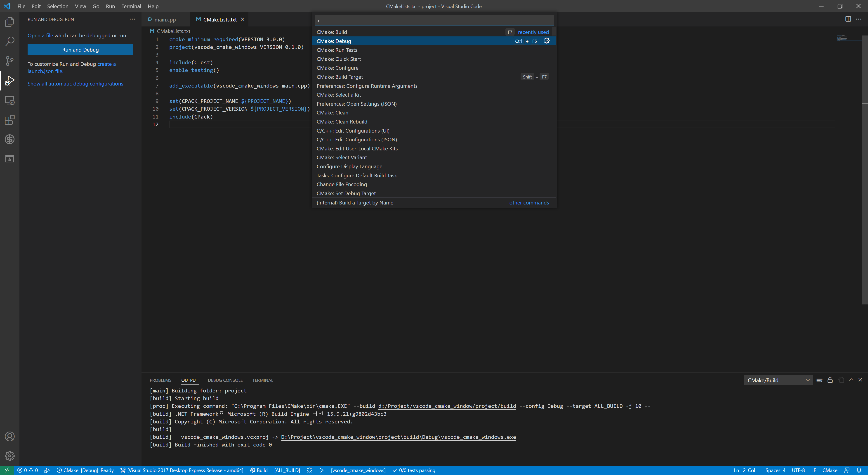This screenshot has width=868, height=475.
Task: Open the Explorer view in activity bar
Action: pos(9,22)
